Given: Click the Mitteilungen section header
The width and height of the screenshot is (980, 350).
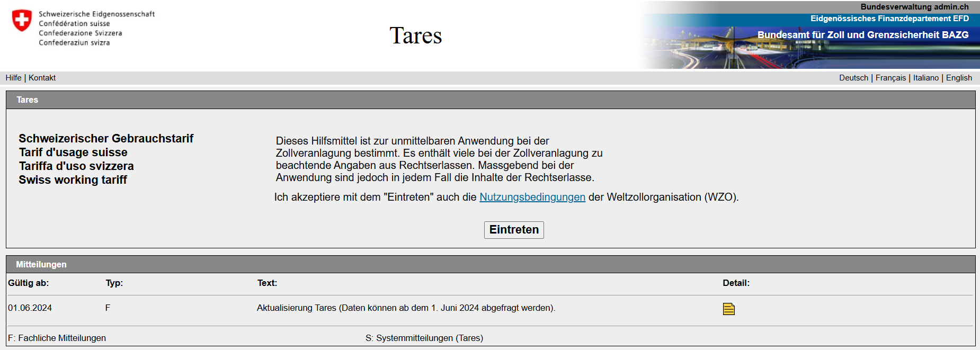Looking at the screenshot, I should click(x=41, y=264).
